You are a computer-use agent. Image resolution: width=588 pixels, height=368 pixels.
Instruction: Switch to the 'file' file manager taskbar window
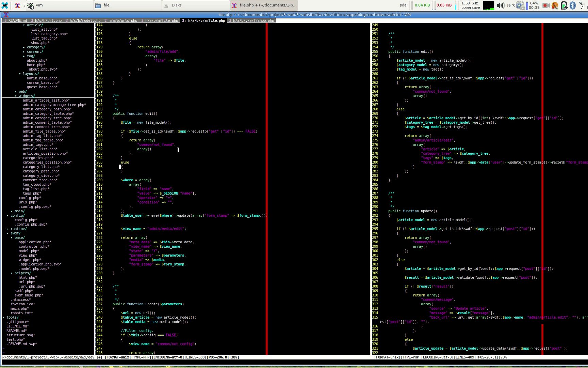[x=128, y=5]
